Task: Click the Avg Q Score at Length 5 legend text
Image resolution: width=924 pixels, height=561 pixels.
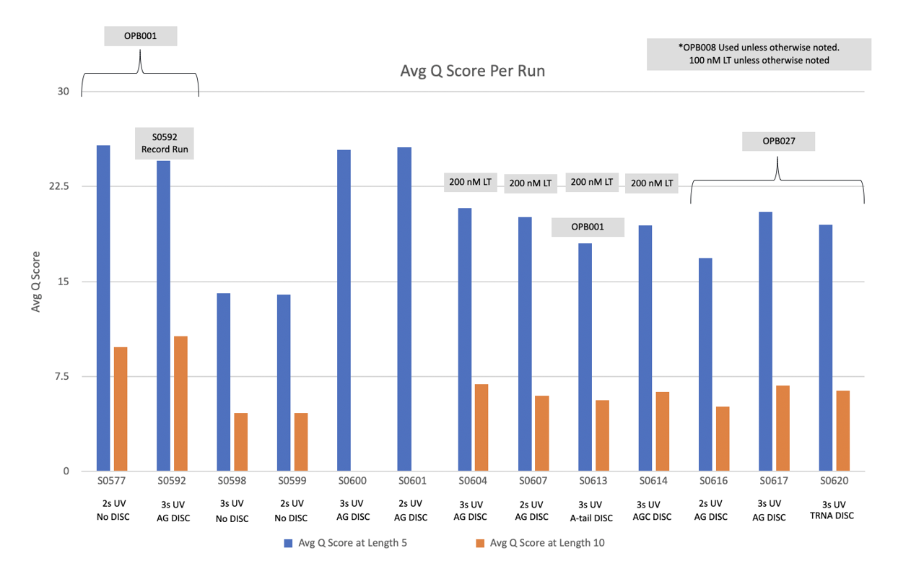Action: point(344,543)
